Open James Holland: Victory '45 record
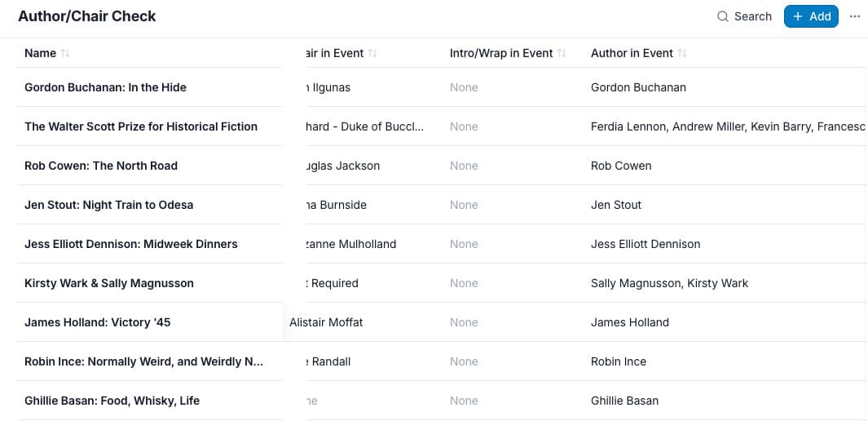868x421 pixels. 98,322
